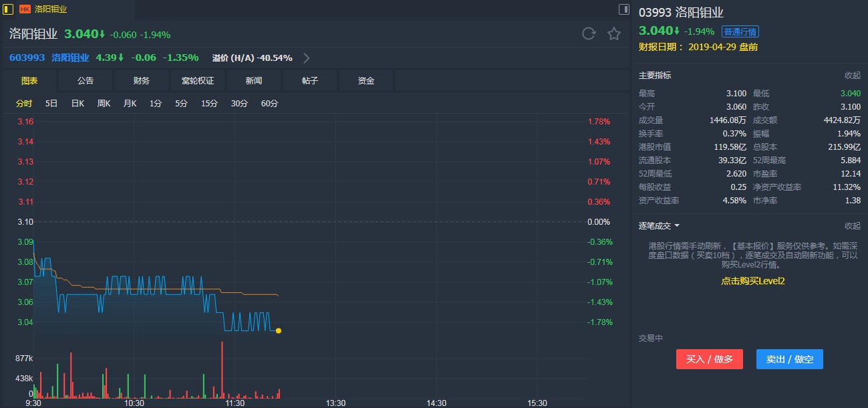Click the 买入 / 做多 button
This screenshot has width=868, height=408.
click(709, 359)
